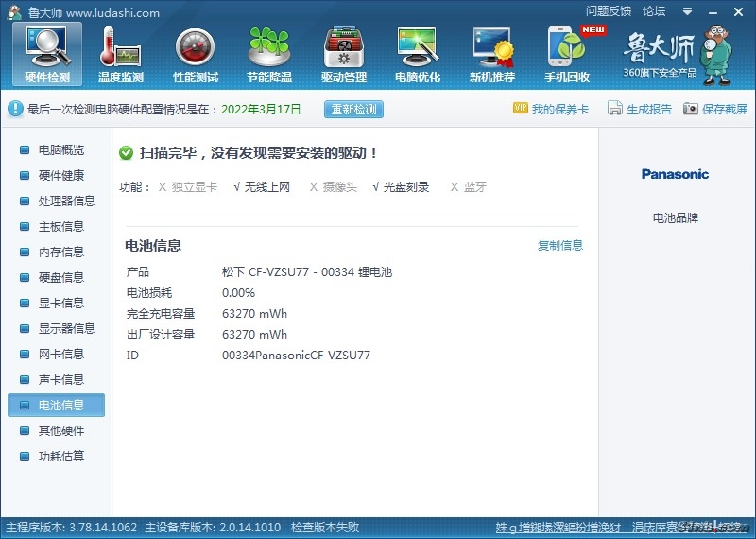
Task: Open the 新机推荐 new PC recommendations
Action: point(492,55)
